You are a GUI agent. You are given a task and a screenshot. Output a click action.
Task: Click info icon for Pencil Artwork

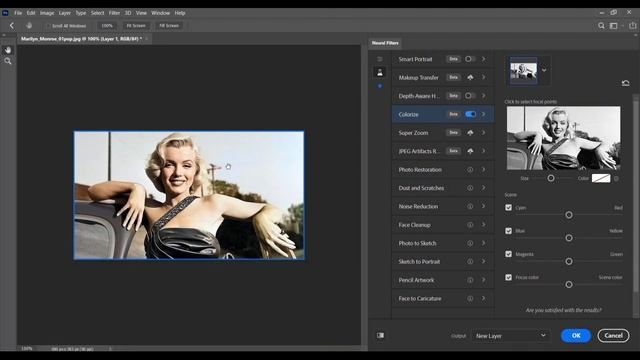tap(470, 280)
